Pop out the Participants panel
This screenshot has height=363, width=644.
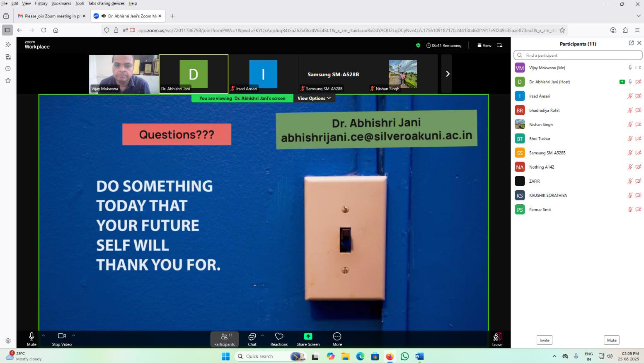pos(631,43)
